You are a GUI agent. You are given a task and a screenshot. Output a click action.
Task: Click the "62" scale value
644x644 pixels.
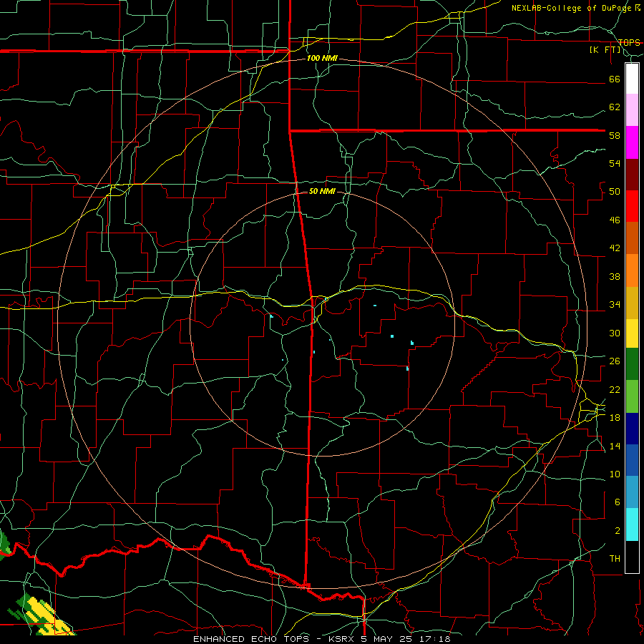tap(615, 107)
